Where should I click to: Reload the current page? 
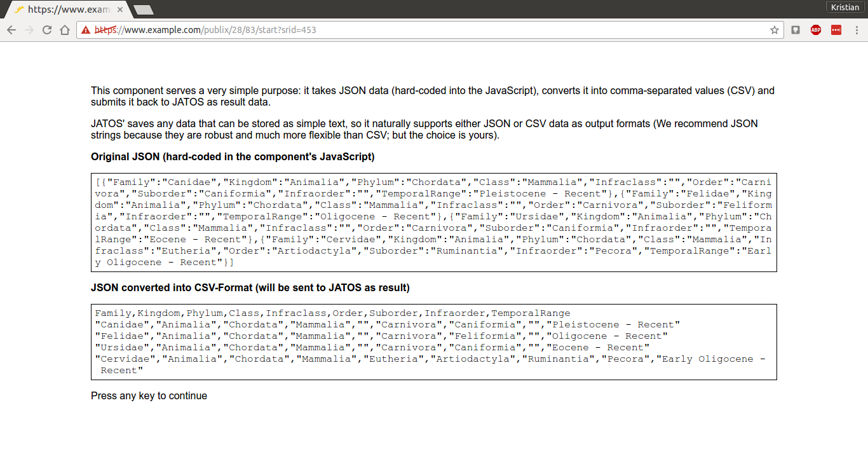point(47,30)
